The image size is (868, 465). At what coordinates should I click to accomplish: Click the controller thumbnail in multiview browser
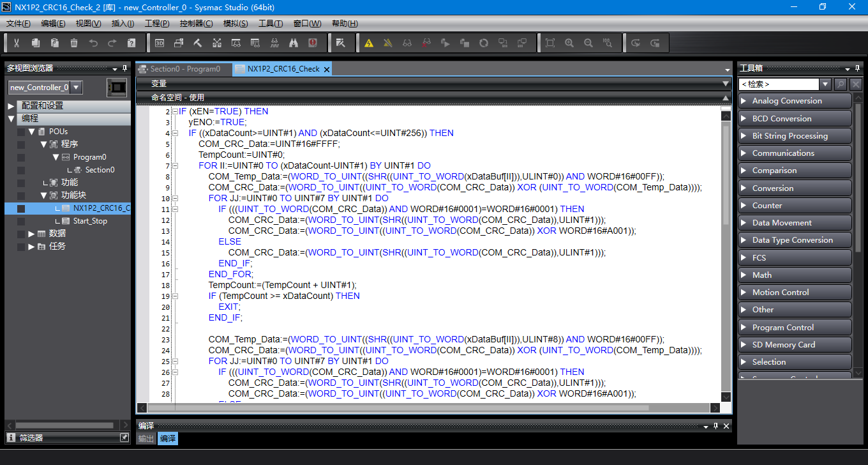click(117, 88)
